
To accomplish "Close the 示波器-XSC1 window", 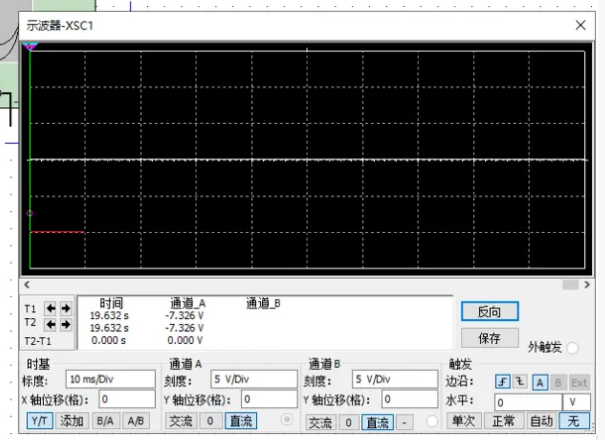I will point(580,25).
